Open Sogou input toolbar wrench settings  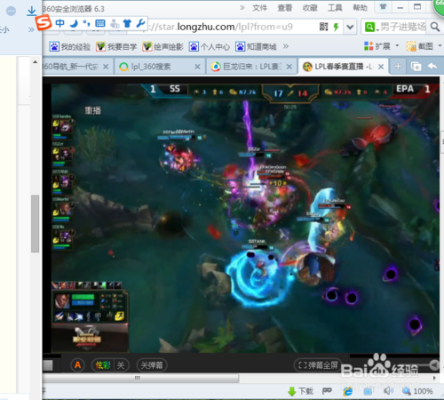coord(141,23)
